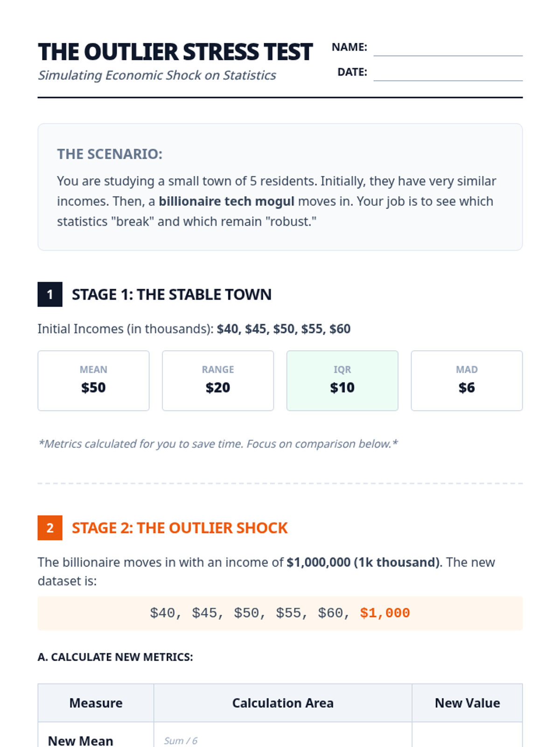Click the "The Outlier Stress Test" title
The image size is (560, 747).
point(175,52)
